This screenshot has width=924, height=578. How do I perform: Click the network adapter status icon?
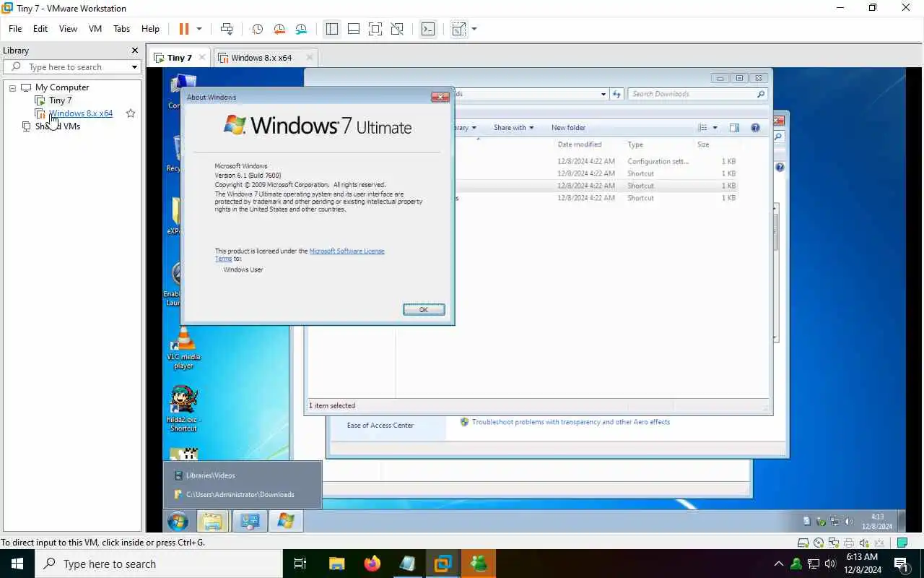[x=834, y=543]
